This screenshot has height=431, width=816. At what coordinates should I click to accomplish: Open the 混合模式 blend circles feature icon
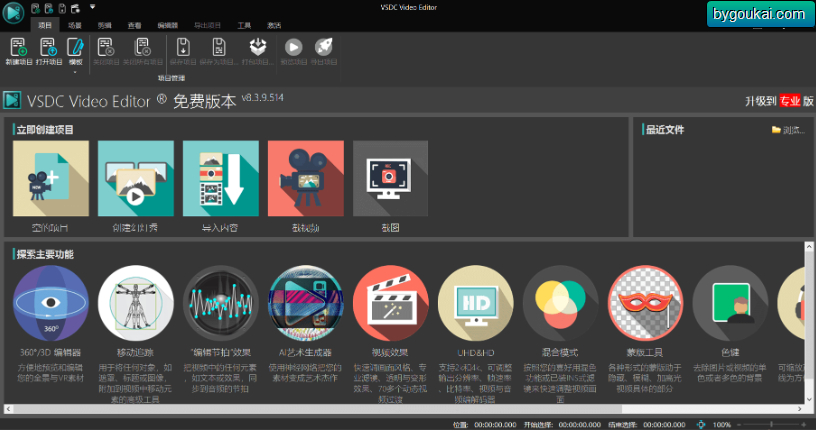tap(560, 303)
